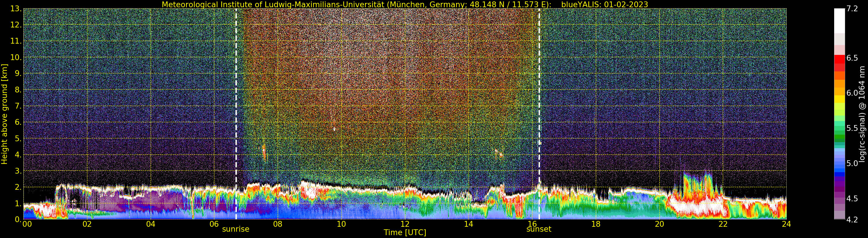
Task: Click the '18' time axis tick label
Action: (x=596, y=224)
